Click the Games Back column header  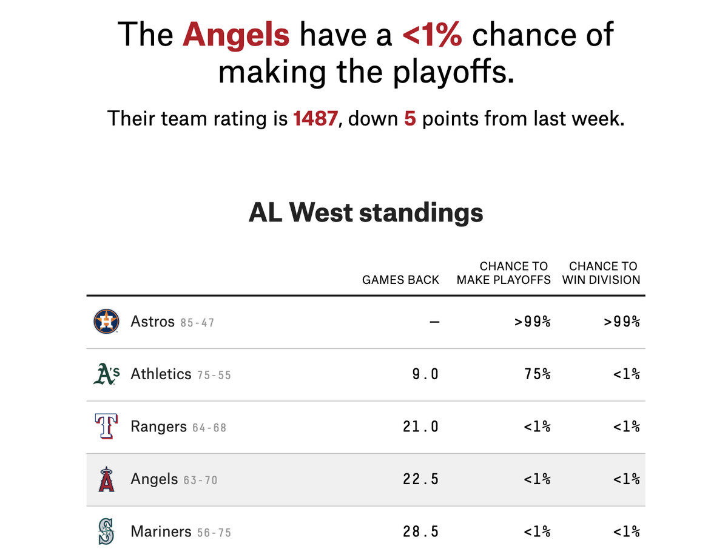coord(400,280)
